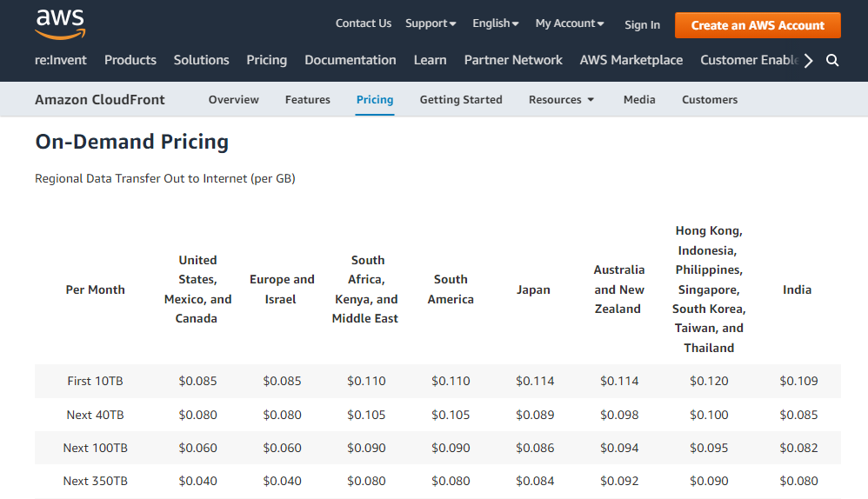Open the Solutions menu item
This screenshot has height=499, width=868.
click(202, 60)
